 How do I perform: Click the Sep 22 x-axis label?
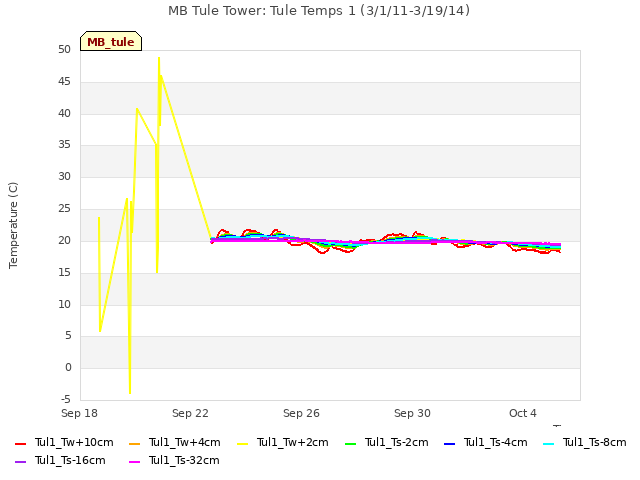pyautogui.click(x=190, y=413)
